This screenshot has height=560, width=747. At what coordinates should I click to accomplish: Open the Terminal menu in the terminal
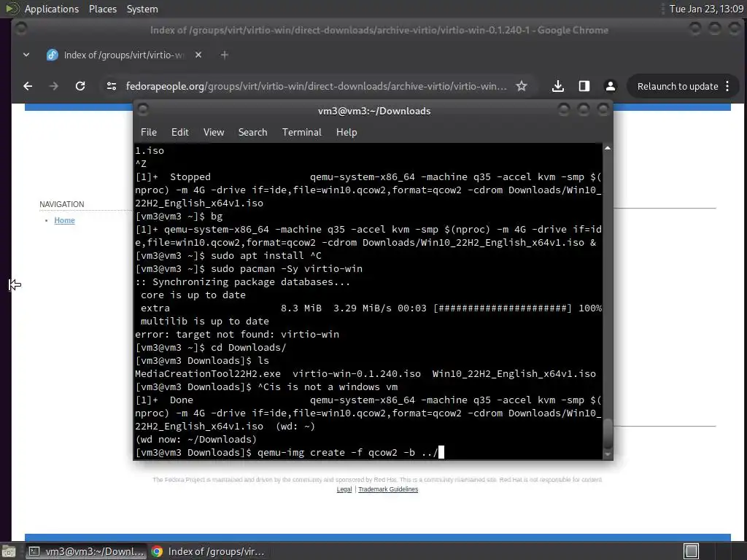pos(301,133)
